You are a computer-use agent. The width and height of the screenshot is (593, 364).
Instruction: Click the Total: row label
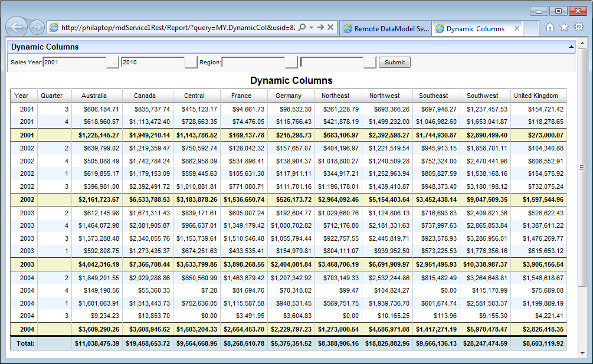point(25,343)
